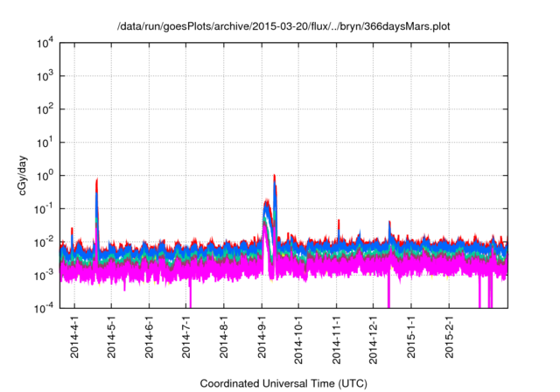Click the 10^4 y-axis tick label

pyautogui.click(x=46, y=43)
